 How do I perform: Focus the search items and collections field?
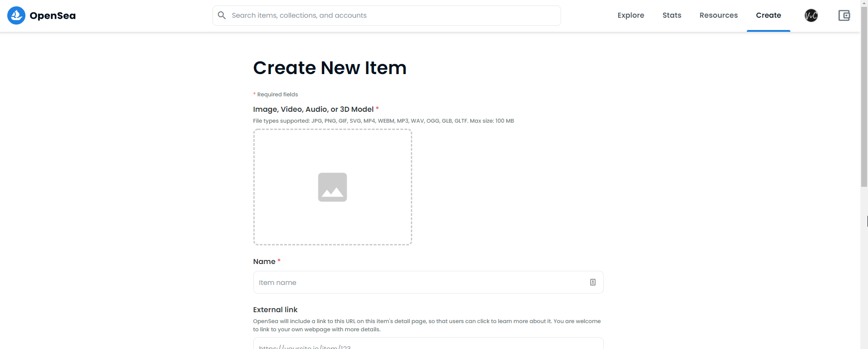point(390,15)
